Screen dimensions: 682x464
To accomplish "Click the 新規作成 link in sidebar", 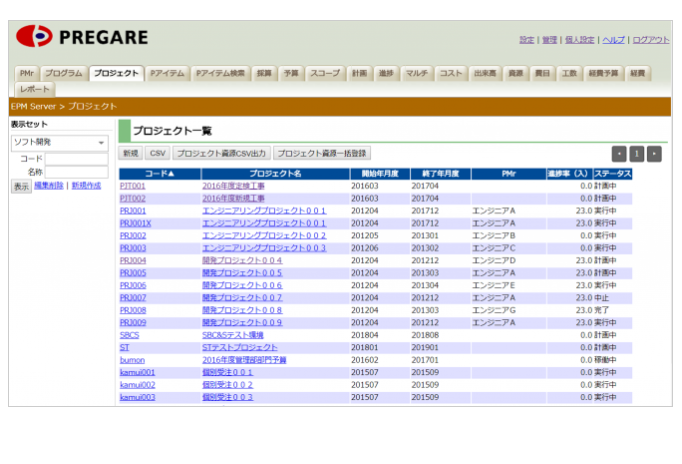I will (x=86, y=186).
